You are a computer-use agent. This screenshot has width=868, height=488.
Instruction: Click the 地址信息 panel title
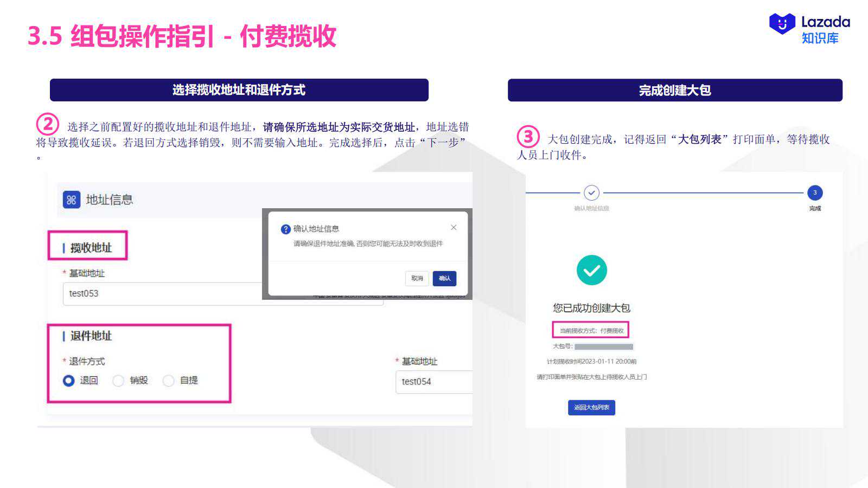pyautogui.click(x=110, y=200)
